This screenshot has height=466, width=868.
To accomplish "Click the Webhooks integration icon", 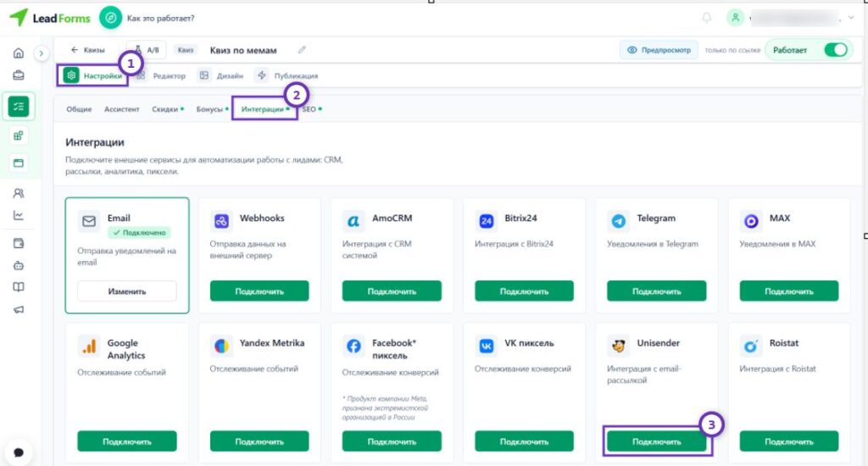I will 221,221.
